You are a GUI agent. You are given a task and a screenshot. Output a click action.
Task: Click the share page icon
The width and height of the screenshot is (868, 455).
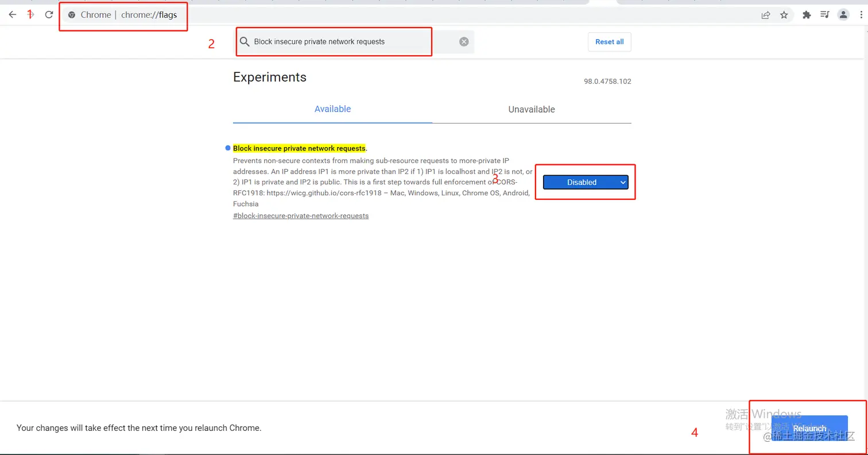pos(766,15)
